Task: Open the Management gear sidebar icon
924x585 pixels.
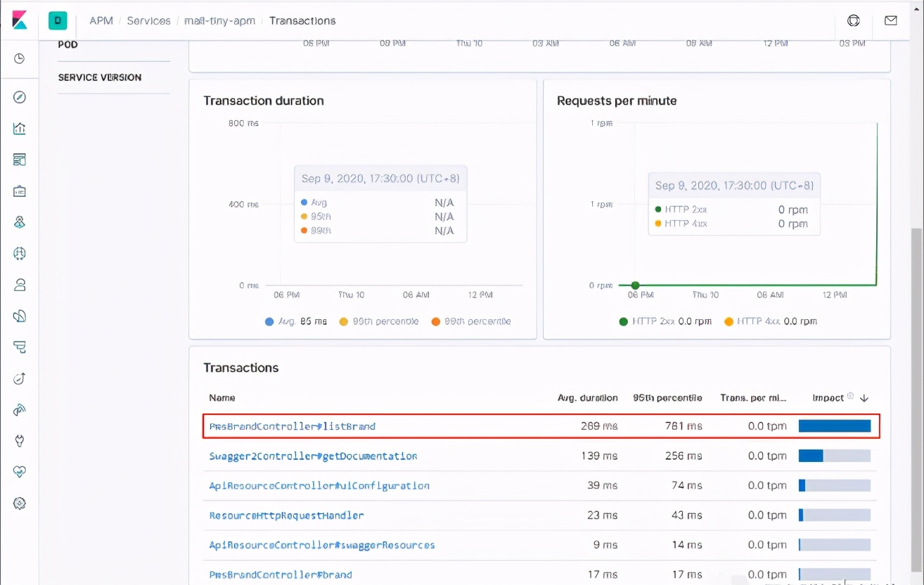Action: (20, 503)
